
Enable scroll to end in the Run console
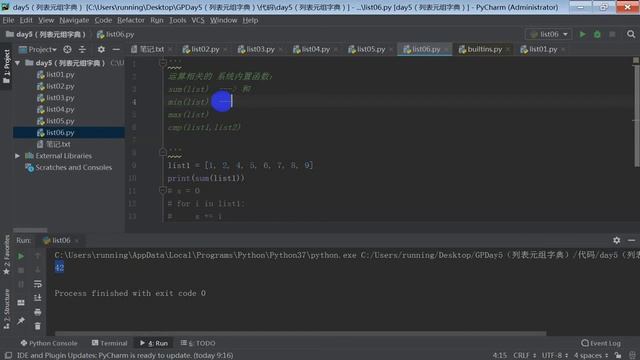point(38,298)
